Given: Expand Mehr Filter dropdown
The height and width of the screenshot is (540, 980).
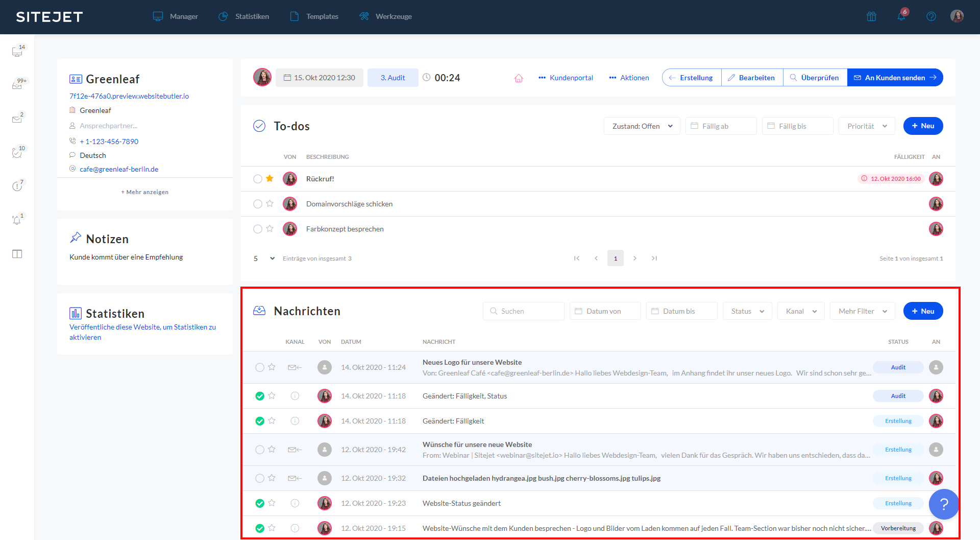Looking at the screenshot, I should pos(863,311).
